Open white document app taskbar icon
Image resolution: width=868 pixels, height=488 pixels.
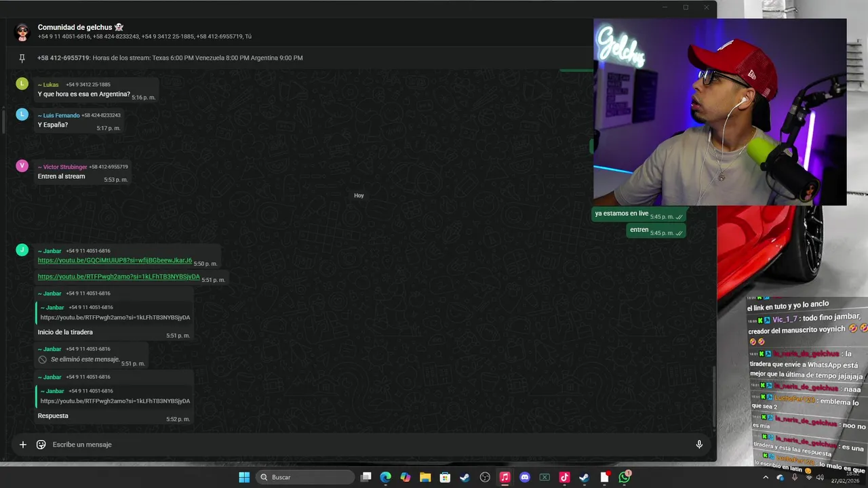pyautogui.click(x=604, y=477)
